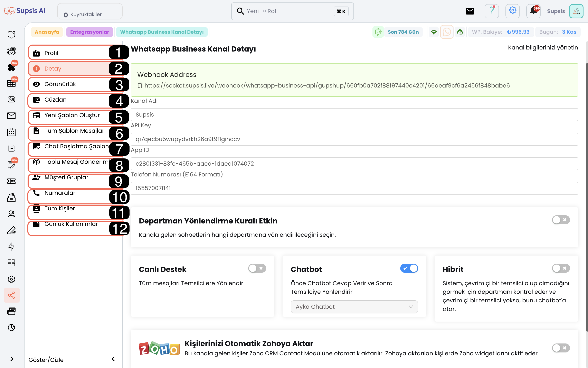Screen dimensions: 588x368
Task: Open the notification bell with 596 badge
Action: click(533, 11)
